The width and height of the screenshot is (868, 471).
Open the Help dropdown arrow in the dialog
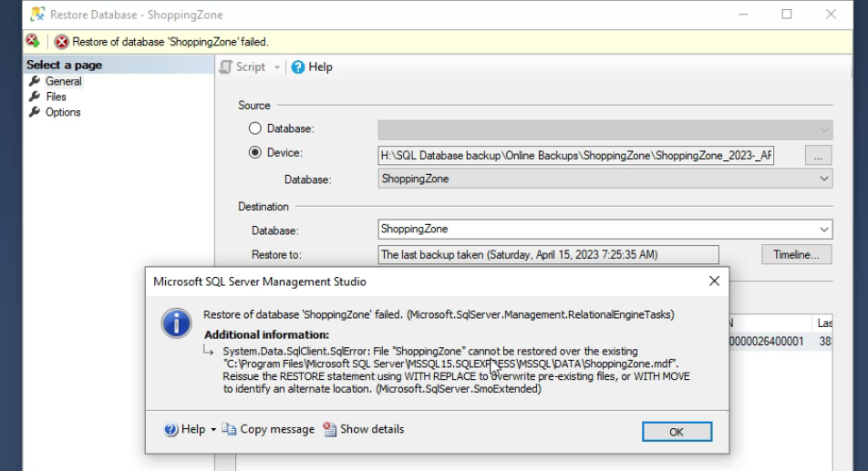tap(213, 429)
